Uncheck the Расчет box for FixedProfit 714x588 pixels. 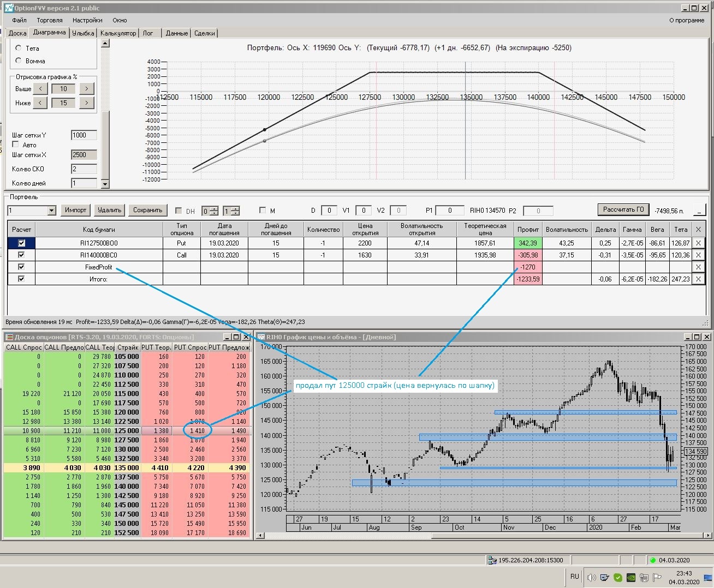[x=21, y=267]
